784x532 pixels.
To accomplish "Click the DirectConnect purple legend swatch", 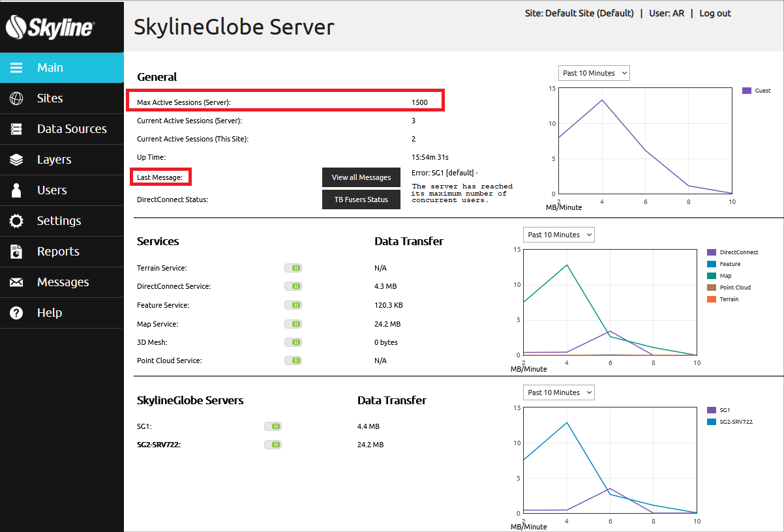I will 712,252.
